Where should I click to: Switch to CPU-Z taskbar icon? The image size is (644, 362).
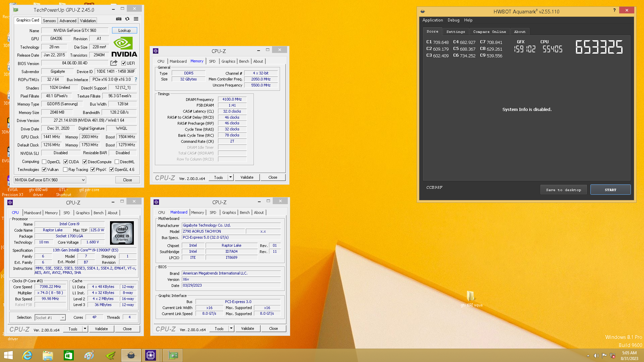click(151, 355)
